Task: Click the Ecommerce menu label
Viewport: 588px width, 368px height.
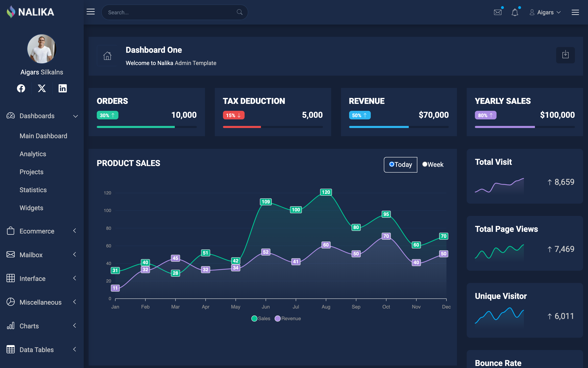Action: click(x=37, y=231)
